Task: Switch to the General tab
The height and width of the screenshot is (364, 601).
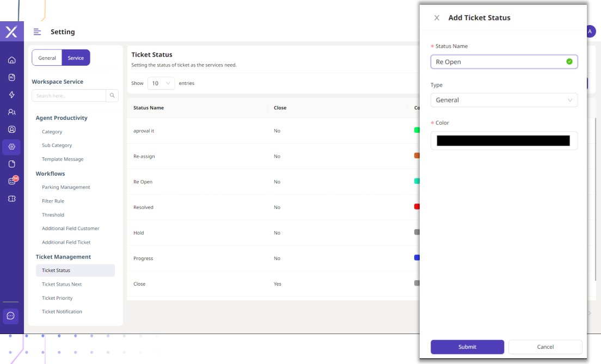Action: pos(47,58)
